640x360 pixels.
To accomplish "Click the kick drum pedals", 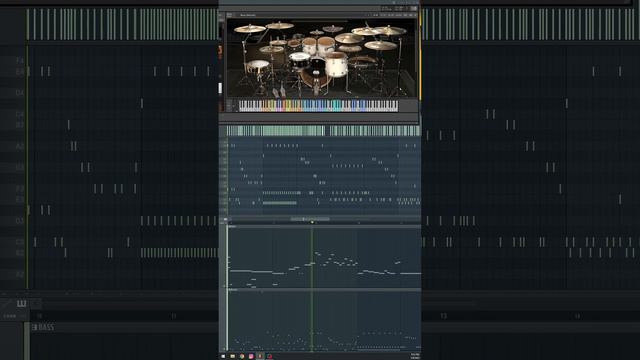I will point(280,91).
